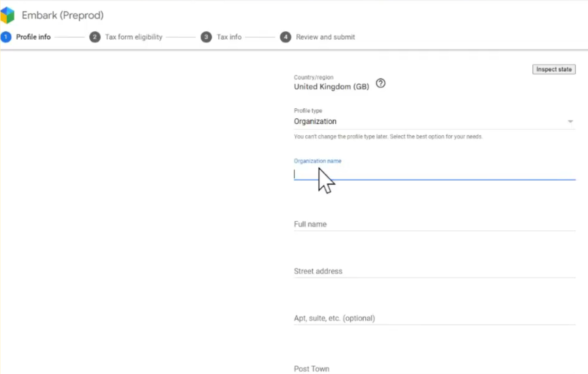This screenshot has height=374, width=588.
Task: Click the Embark (Preprod) title text
Action: click(62, 16)
